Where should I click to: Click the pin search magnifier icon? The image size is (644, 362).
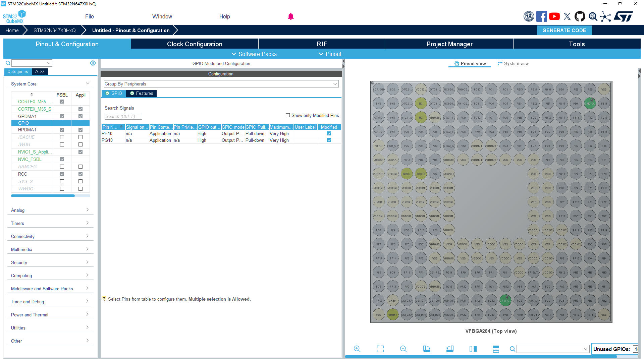click(x=513, y=349)
